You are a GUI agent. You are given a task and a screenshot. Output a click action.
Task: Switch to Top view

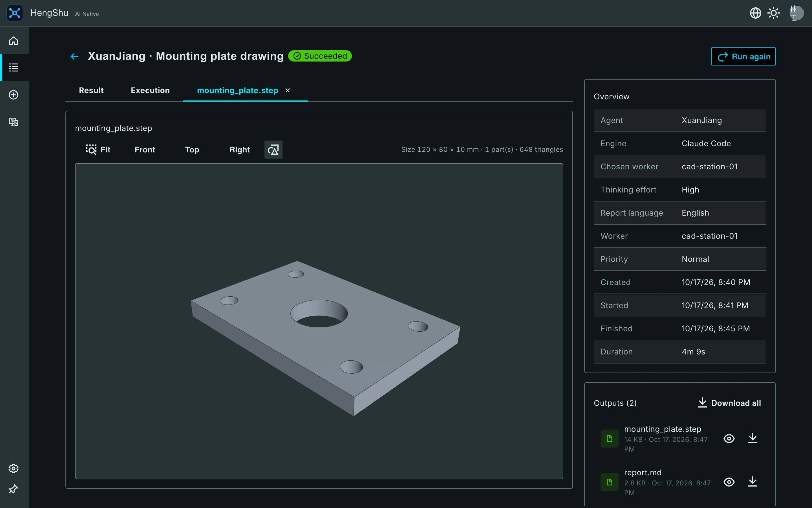192,150
